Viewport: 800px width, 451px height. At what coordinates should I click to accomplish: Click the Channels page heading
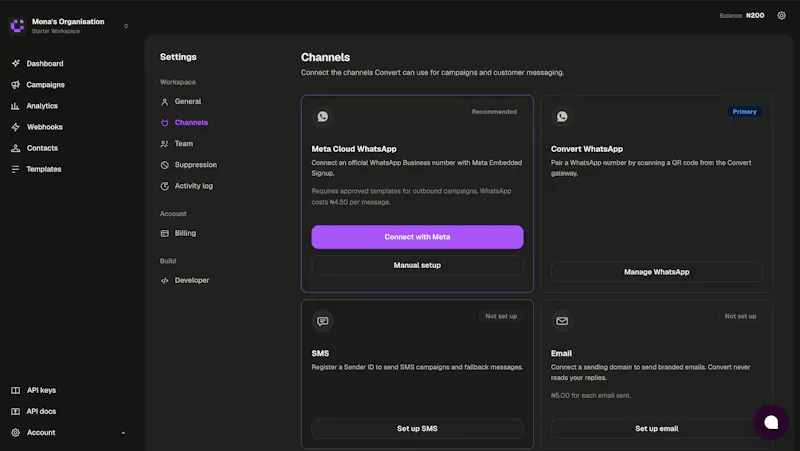[x=326, y=57]
